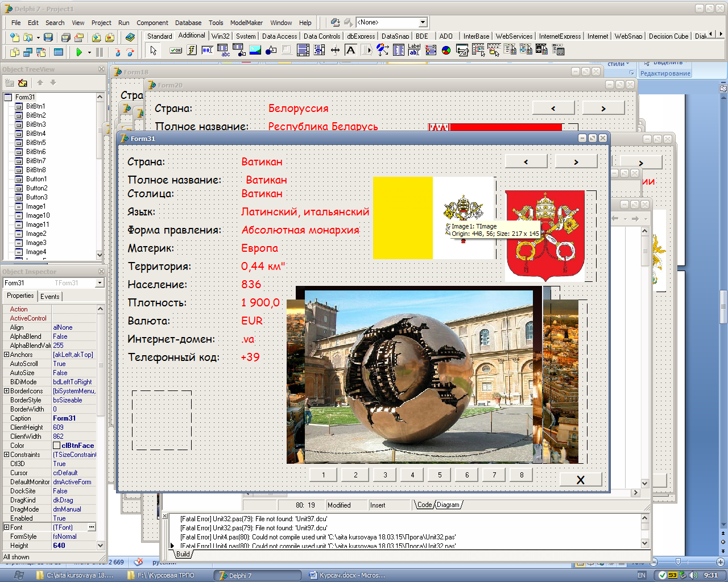Switch to Events tab in Object Inspector
This screenshot has height=582, width=728.
point(49,296)
